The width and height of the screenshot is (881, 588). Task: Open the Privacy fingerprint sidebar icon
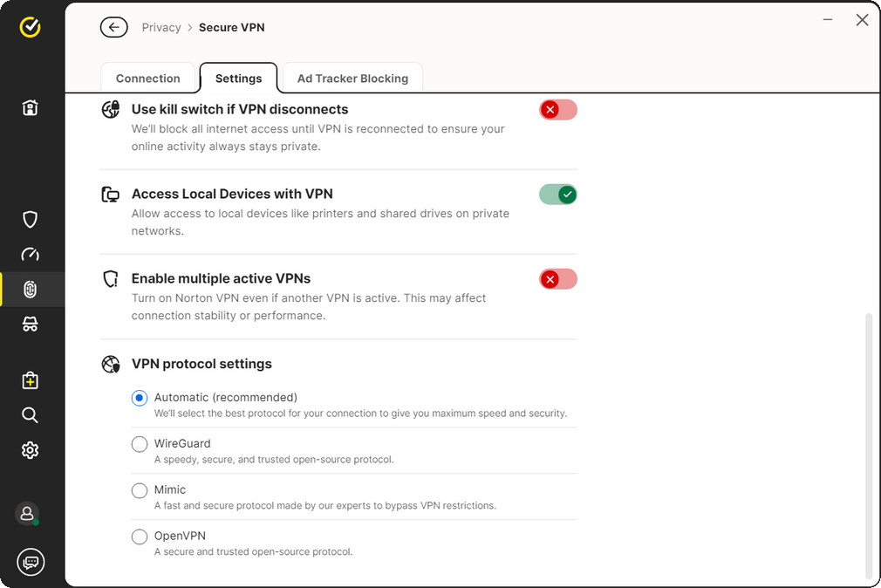pos(30,290)
